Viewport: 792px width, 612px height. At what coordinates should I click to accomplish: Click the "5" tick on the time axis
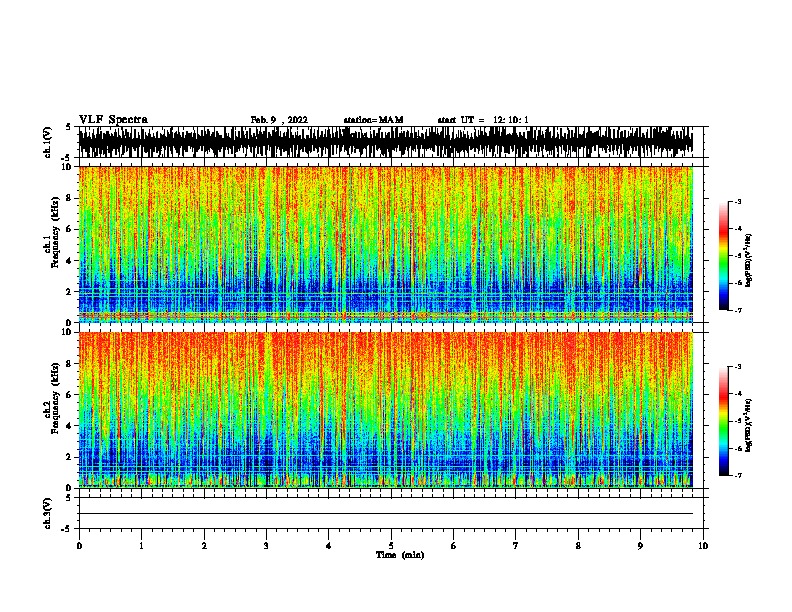pyautogui.click(x=391, y=546)
